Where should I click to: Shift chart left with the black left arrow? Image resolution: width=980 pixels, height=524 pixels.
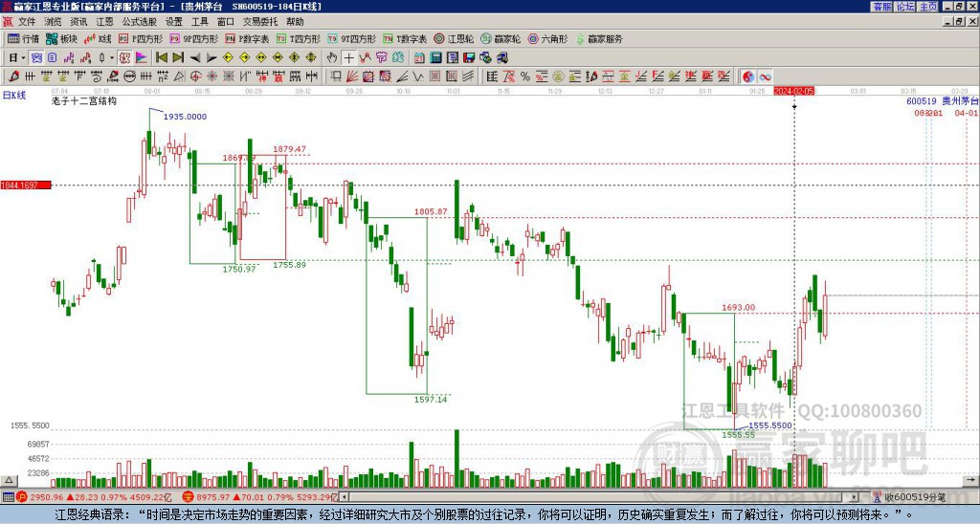coord(194,57)
